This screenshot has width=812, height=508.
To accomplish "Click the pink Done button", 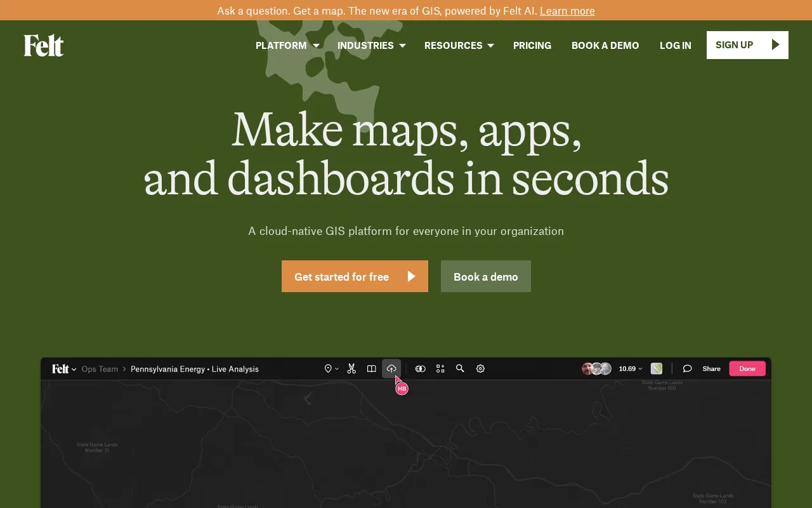I will [x=747, y=369].
